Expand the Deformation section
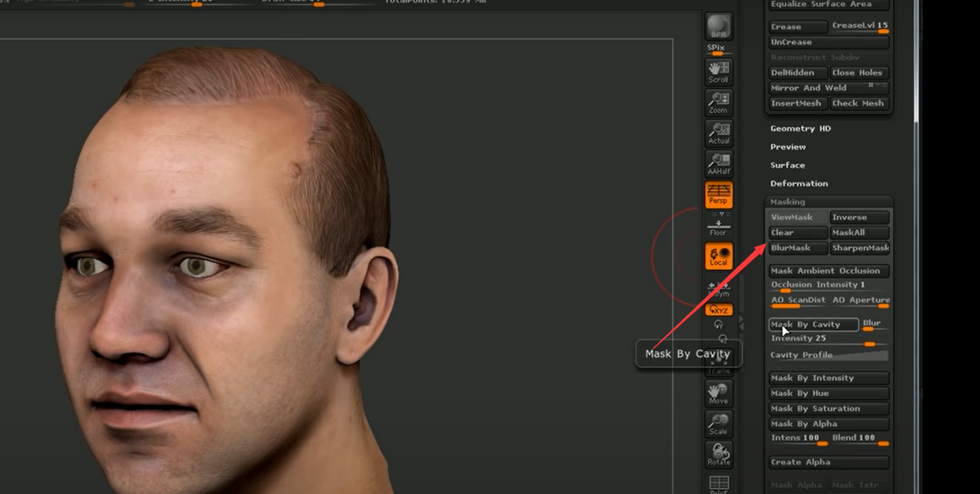Screen dimensions: 980x494 [x=799, y=184]
